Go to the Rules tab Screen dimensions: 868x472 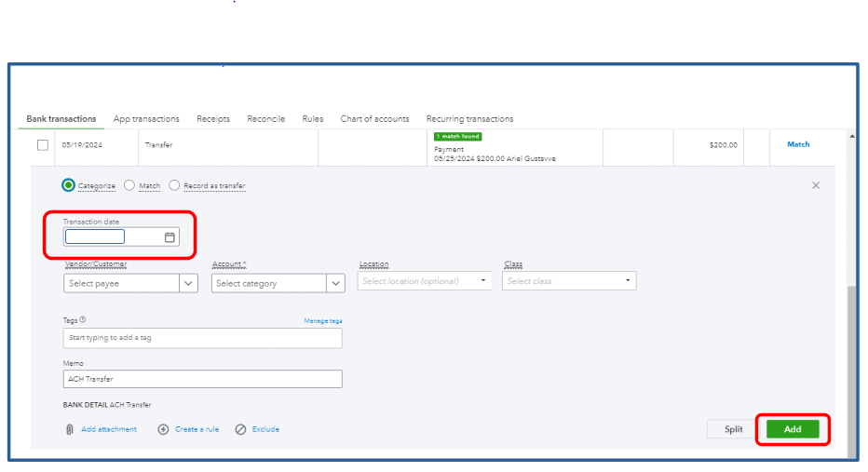click(313, 119)
